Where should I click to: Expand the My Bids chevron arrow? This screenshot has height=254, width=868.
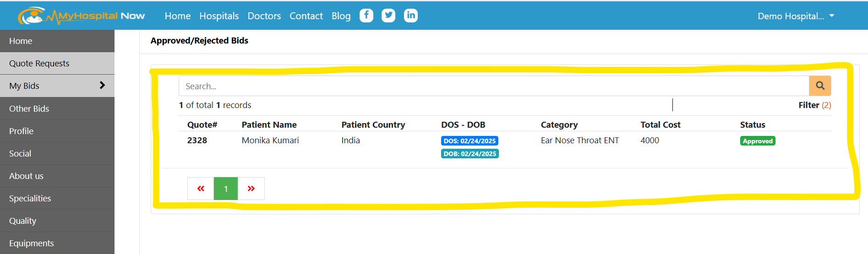coord(102,86)
